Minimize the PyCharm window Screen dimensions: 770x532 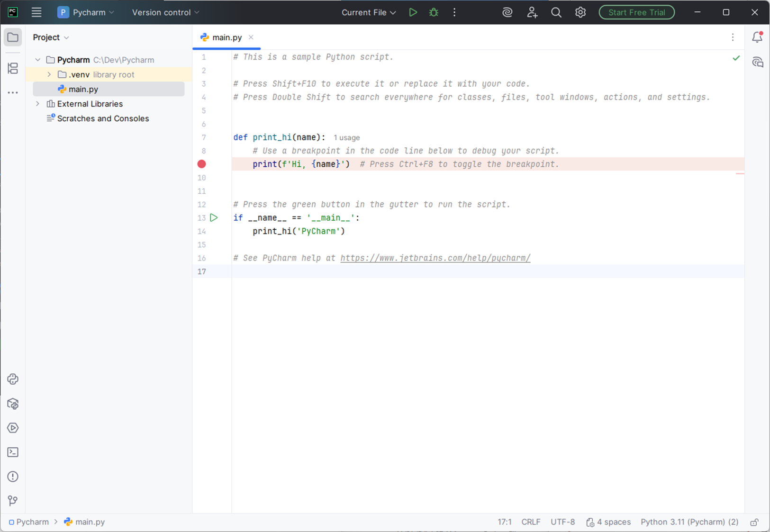coord(698,12)
